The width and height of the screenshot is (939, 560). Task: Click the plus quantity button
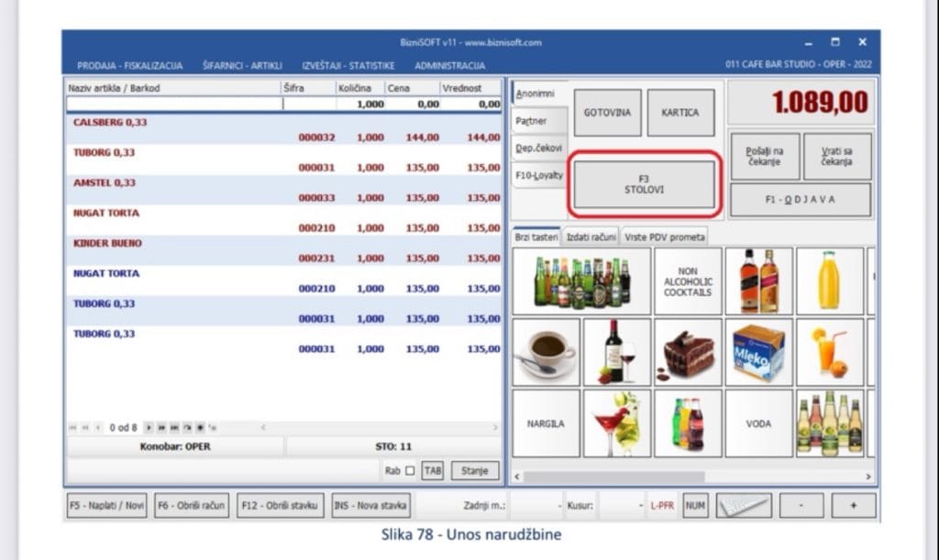(854, 505)
